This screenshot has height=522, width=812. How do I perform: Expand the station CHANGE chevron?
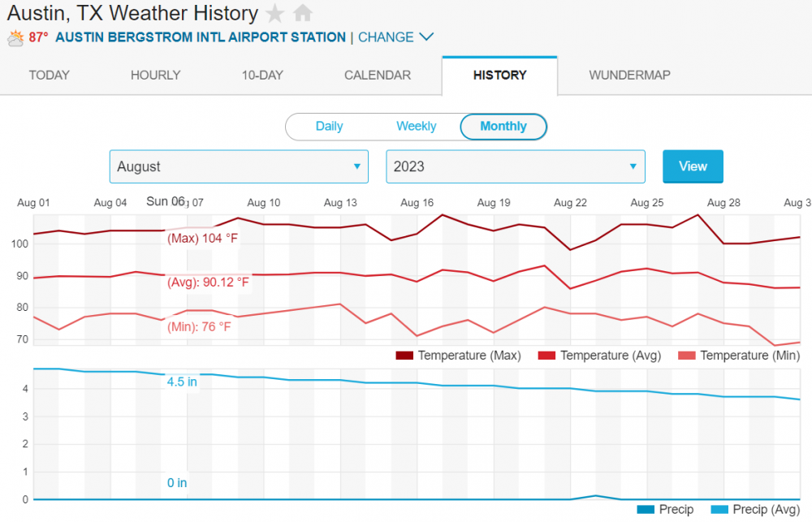click(426, 37)
